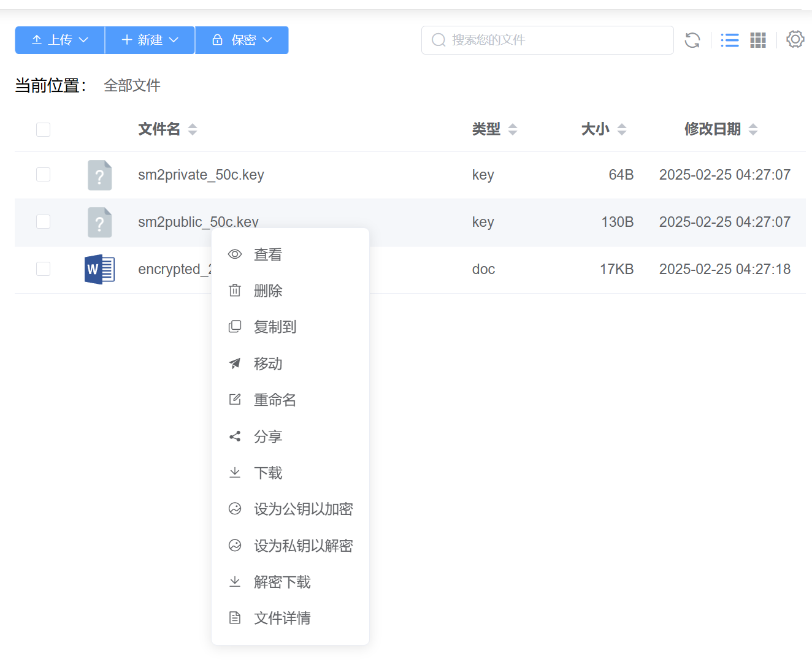Viewport: 812px width, 667px height.
Task: Click the 文件名 column header
Action: point(159,129)
